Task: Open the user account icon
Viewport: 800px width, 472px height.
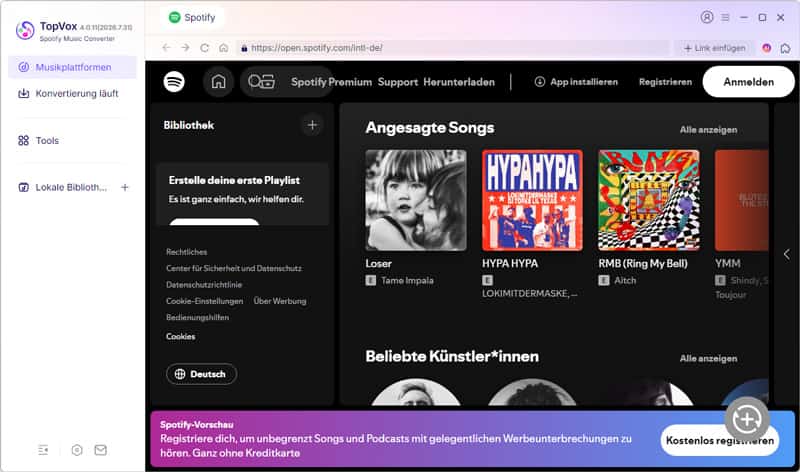Action: [x=707, y=17]
